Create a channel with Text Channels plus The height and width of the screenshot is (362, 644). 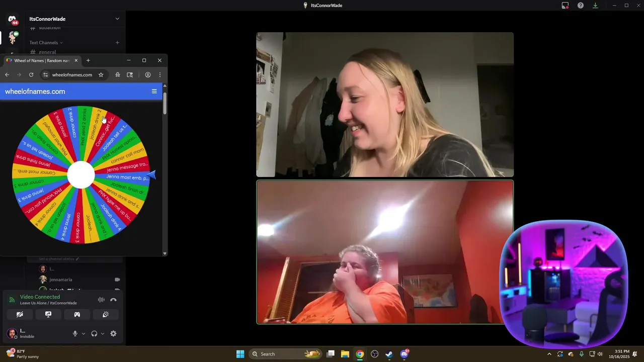(117, 43)
